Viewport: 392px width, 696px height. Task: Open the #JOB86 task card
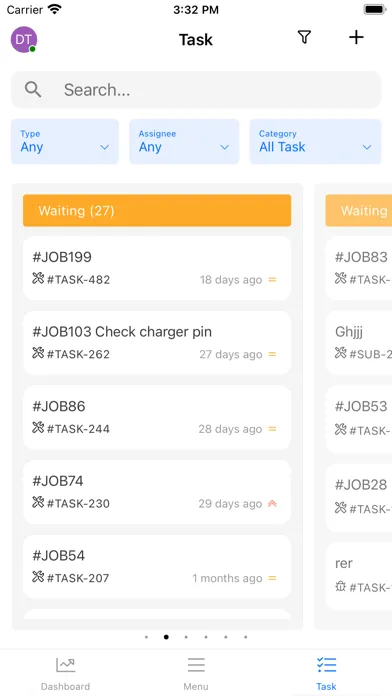click(x=157, y=417)
